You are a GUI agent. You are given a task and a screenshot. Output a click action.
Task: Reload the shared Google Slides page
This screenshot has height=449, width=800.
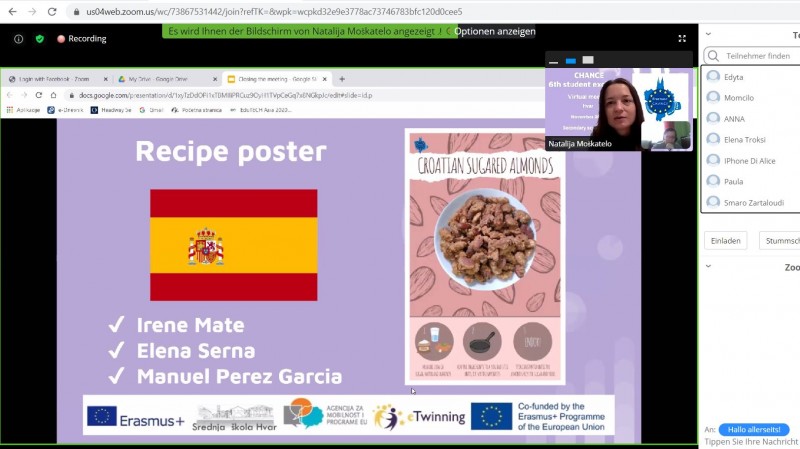39,95
